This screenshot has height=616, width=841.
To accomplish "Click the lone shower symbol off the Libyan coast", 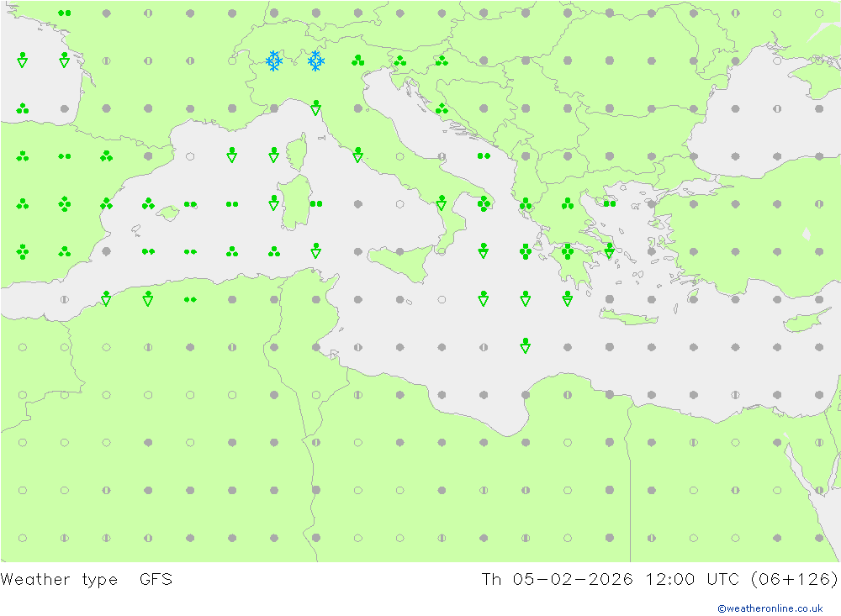I will (526, 345).
